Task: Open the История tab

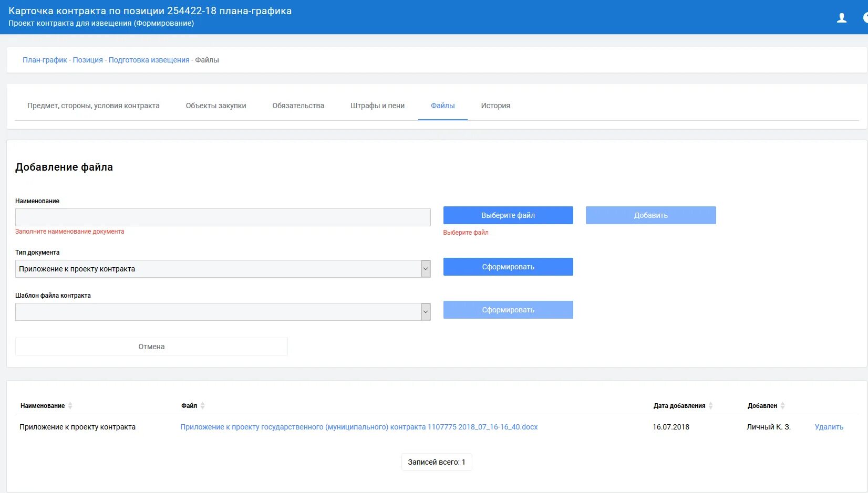Action: tap(495, 106)
